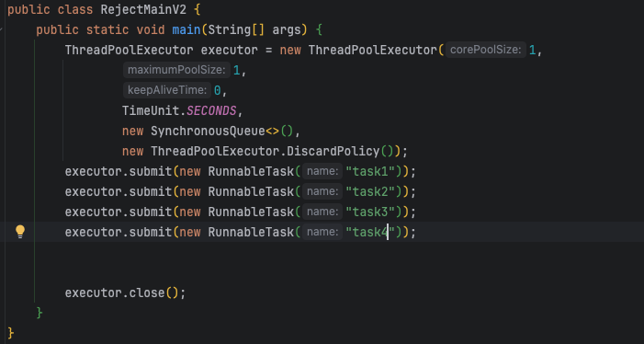Click the name hint on the task3 line

click(322, 212)
